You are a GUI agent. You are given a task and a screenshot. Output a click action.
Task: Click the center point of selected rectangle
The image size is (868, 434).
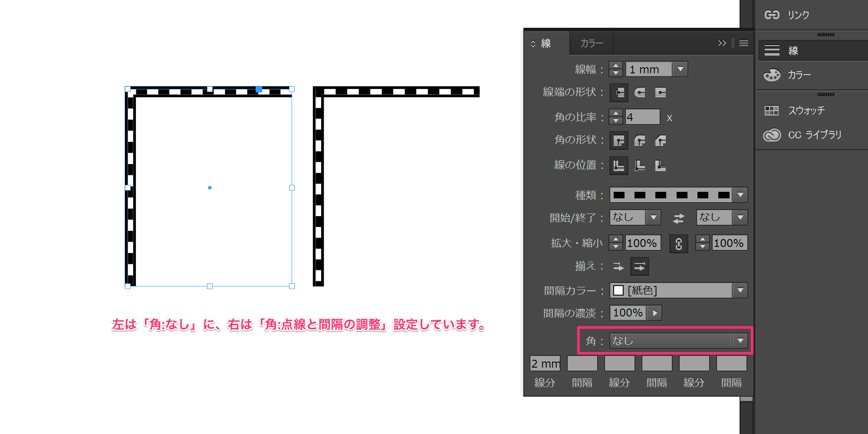pos(210,187)
